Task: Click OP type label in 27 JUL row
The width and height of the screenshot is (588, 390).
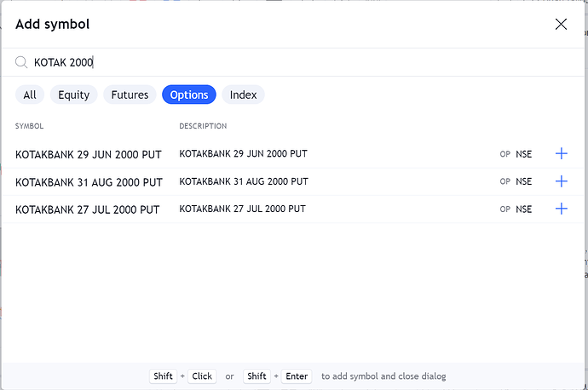Action: tap(504, 209)
